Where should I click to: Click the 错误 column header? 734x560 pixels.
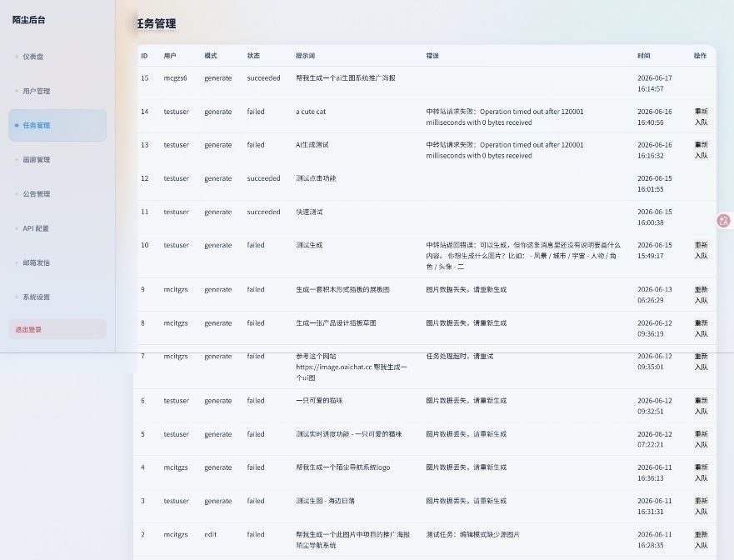(x=432, y=56)
